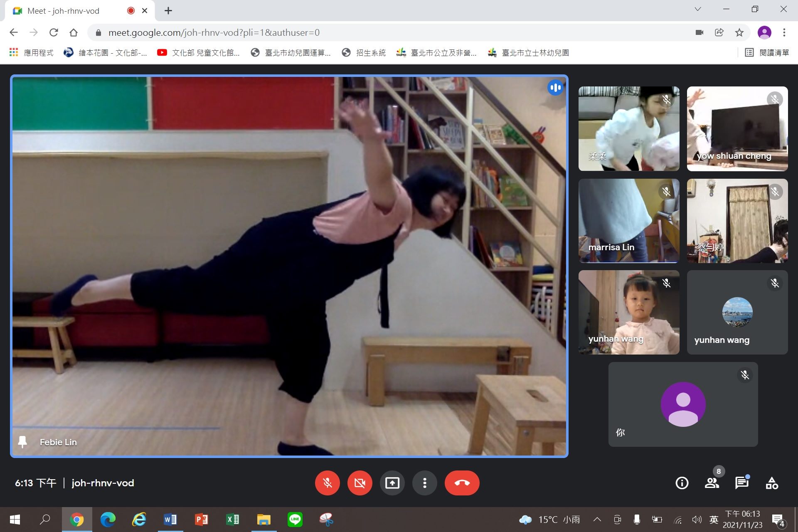The image size is (798, 532).
Task: End the call with red hangup button
Action: point(462,483)
